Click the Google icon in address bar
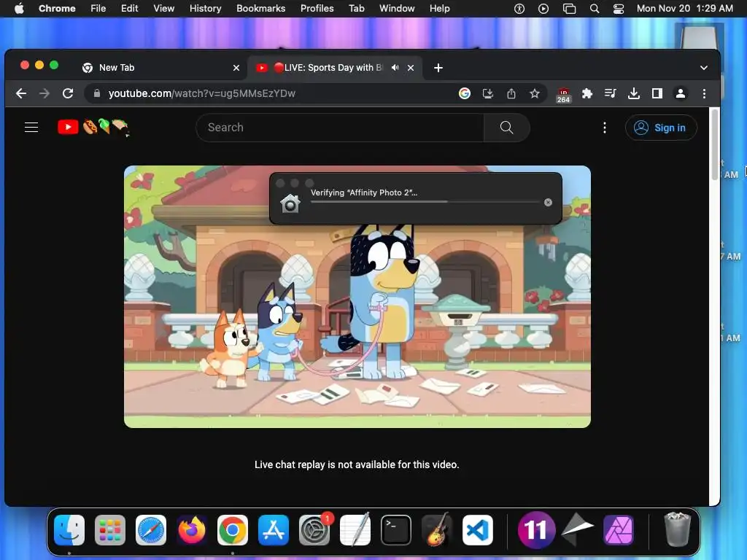 (x=465, y=93)
